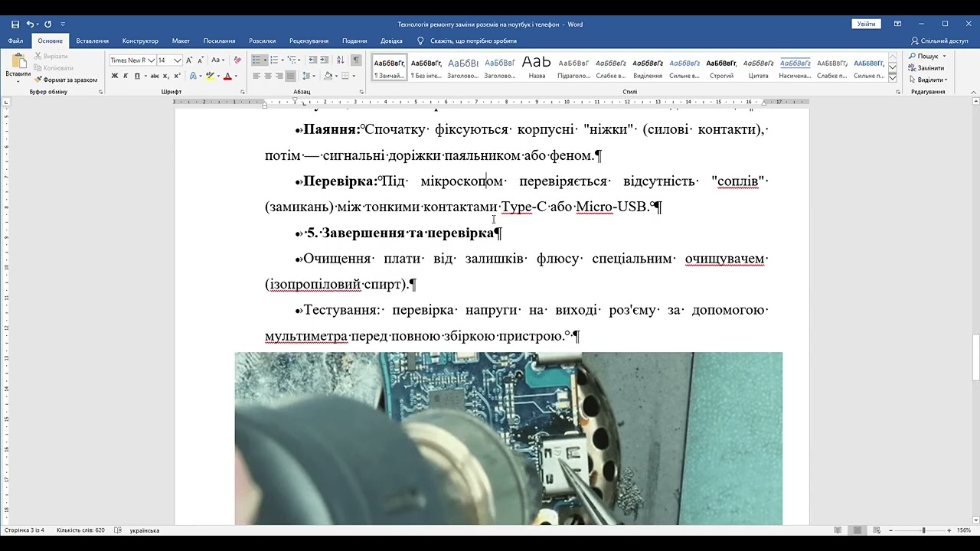Screen dimensions: 980x551
Task: Apply the Назва title style
Action: [x=537, y=67]
